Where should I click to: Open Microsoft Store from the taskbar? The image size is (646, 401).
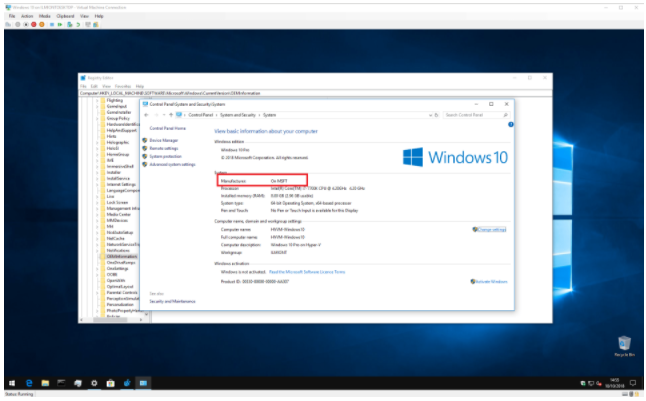(110, 383)
